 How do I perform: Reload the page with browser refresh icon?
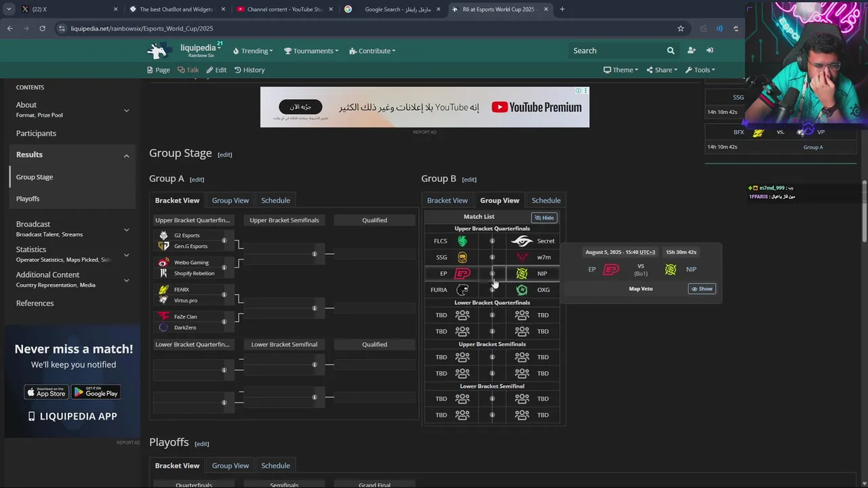point(42,28)
